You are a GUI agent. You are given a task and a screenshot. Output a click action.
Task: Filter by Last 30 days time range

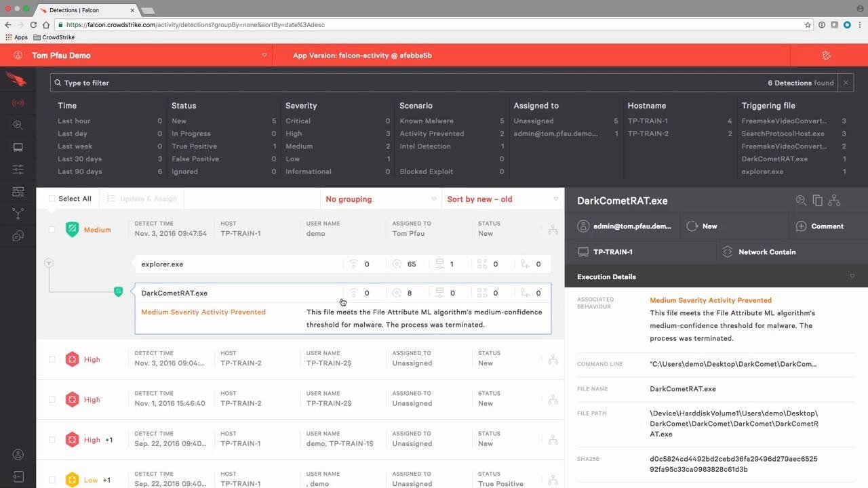point(80,159)
